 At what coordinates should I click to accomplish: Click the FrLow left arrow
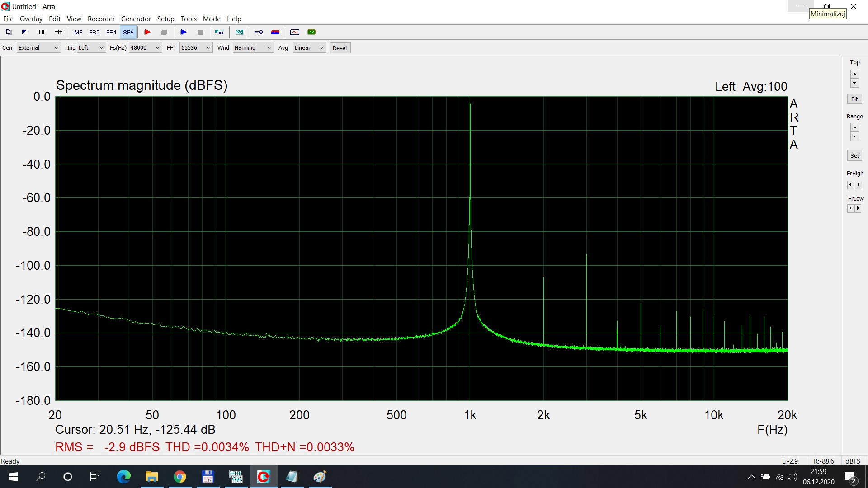click(x=850, y=208)
